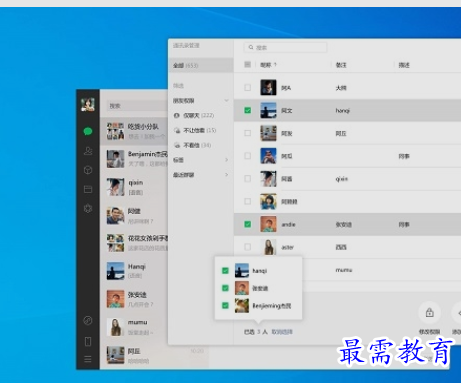Collapse the 朋友权限 filter section
461x383 pixels.
tap(227, 100)
